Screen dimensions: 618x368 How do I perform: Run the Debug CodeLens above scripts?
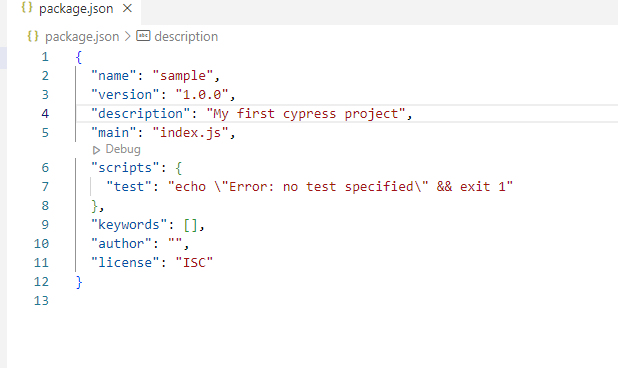(x=116, y=149)
